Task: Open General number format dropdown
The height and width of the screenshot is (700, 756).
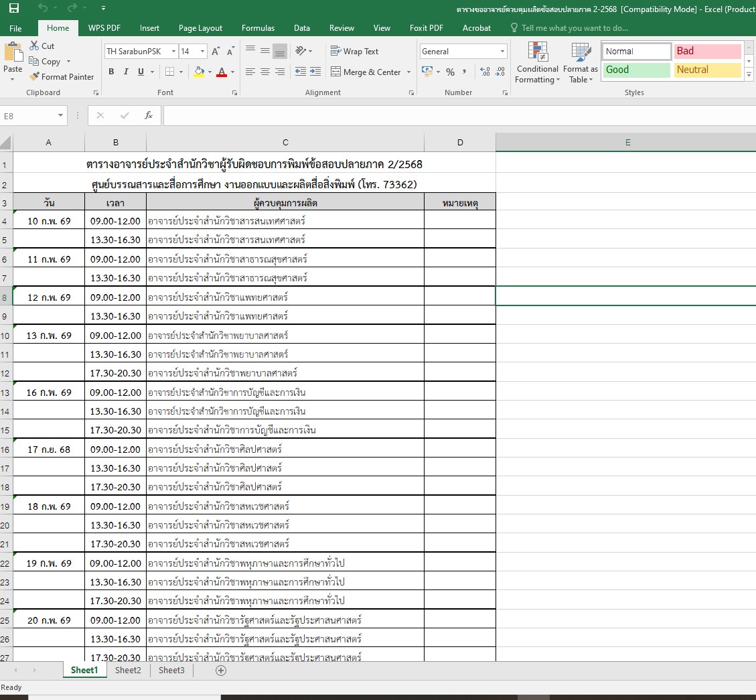Action: pos(502,51)
